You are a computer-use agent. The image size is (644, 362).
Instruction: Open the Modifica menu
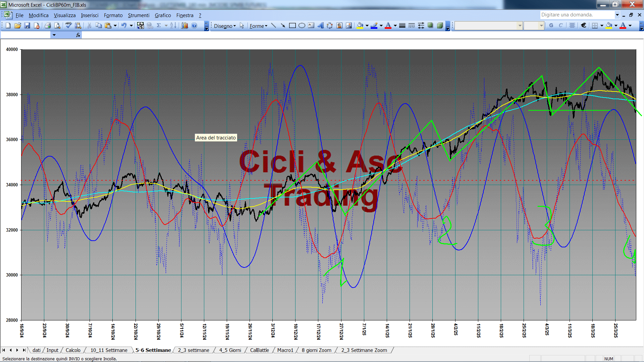[39, 15]
